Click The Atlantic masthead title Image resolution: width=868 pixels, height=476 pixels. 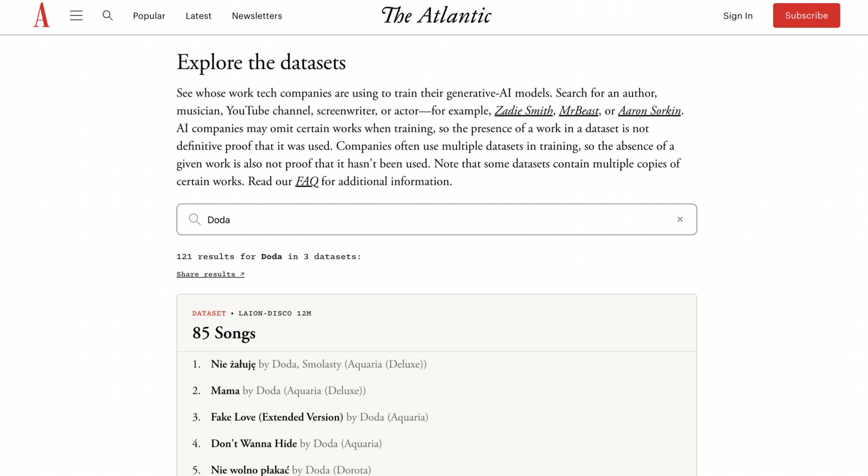437,15
